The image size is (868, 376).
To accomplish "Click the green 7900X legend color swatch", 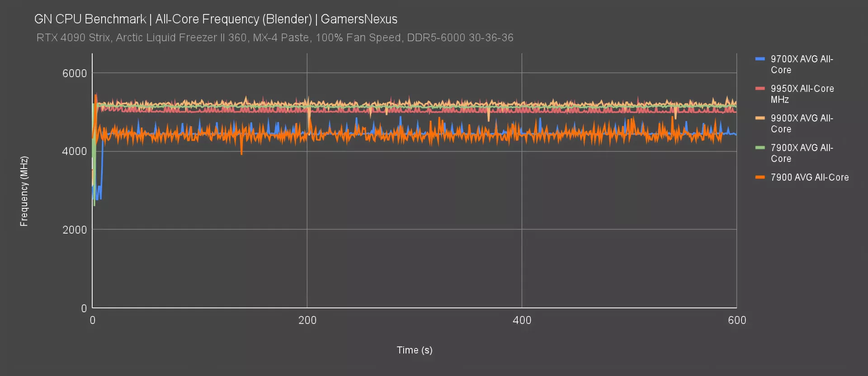I will coord(760,148).
